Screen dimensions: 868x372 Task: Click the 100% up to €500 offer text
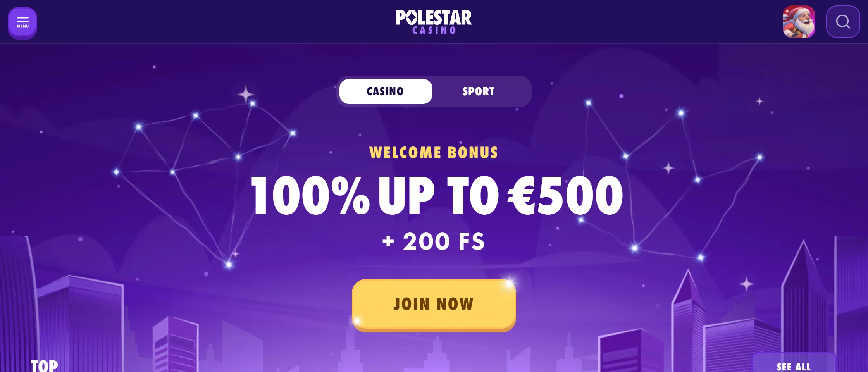(437, 195)
